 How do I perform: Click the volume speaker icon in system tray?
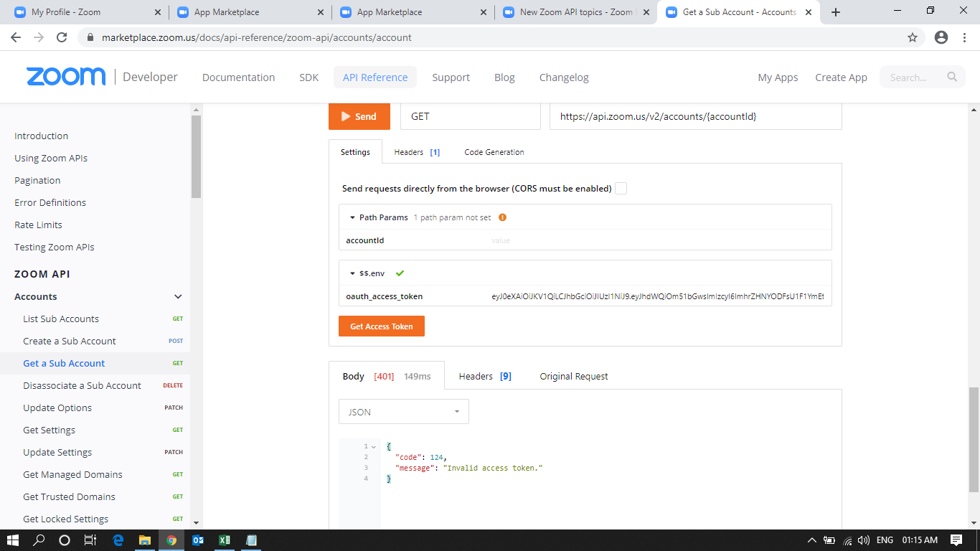[x=863, y=540]
